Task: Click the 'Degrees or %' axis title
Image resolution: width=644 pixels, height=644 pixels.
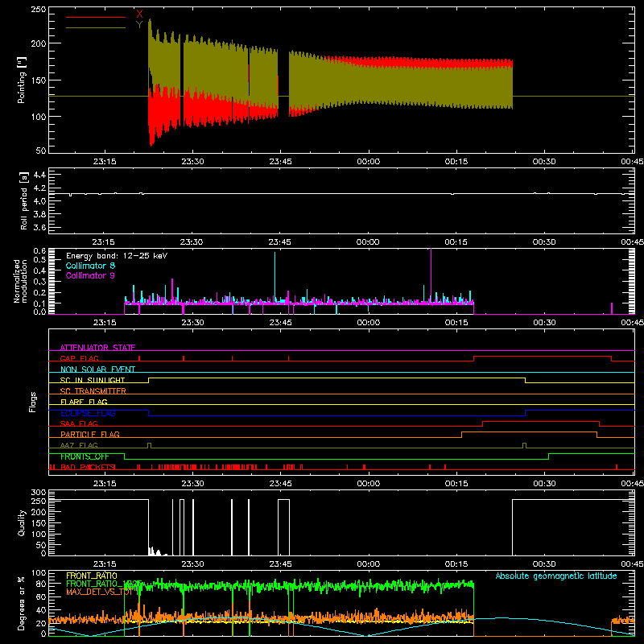Action: 22,603
